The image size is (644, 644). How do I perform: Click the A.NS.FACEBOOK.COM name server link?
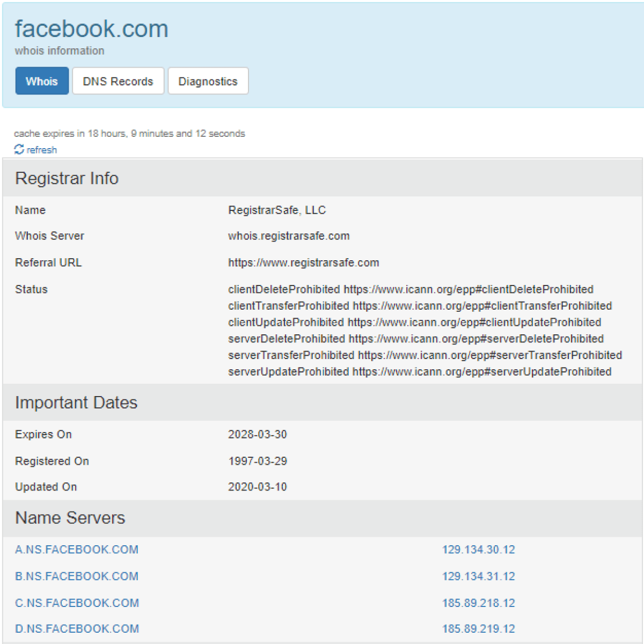[x=77, y=550]
